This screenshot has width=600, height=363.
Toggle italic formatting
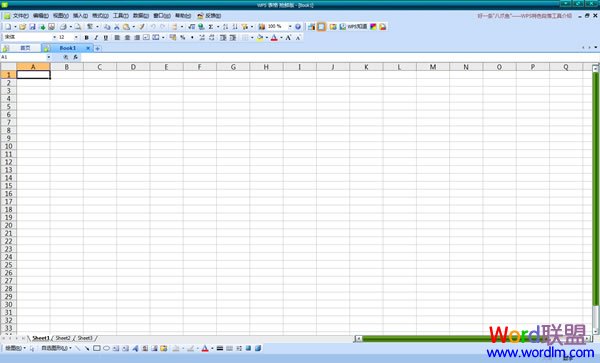(96, 37)
